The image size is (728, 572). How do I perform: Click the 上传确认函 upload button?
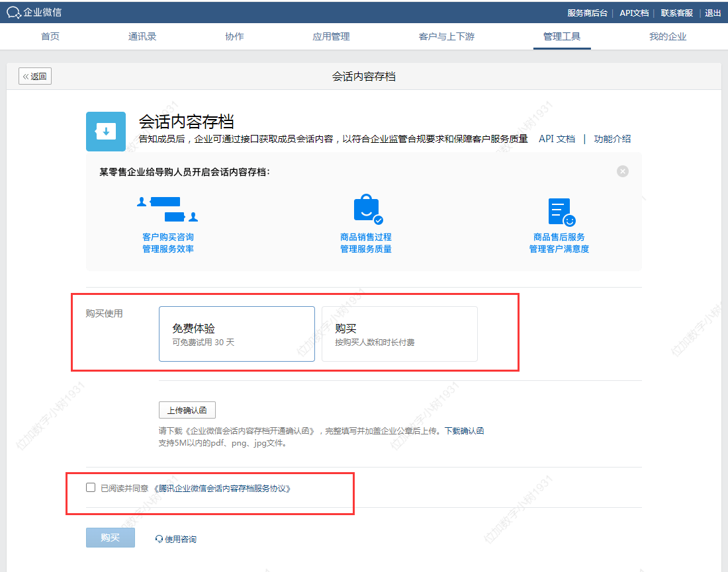pos(187,410)
